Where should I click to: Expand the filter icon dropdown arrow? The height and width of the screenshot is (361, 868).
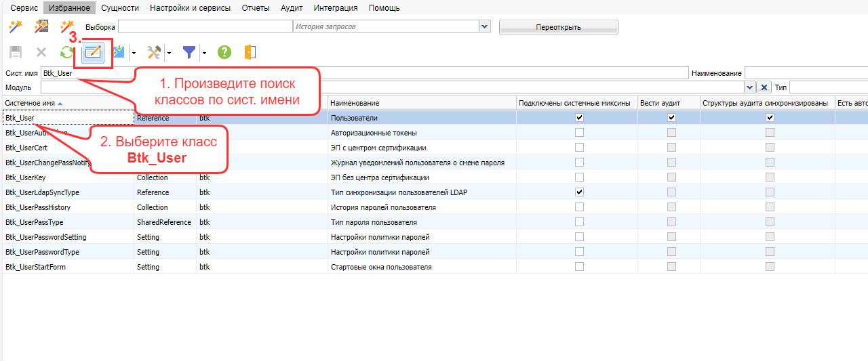click(204, 53)
